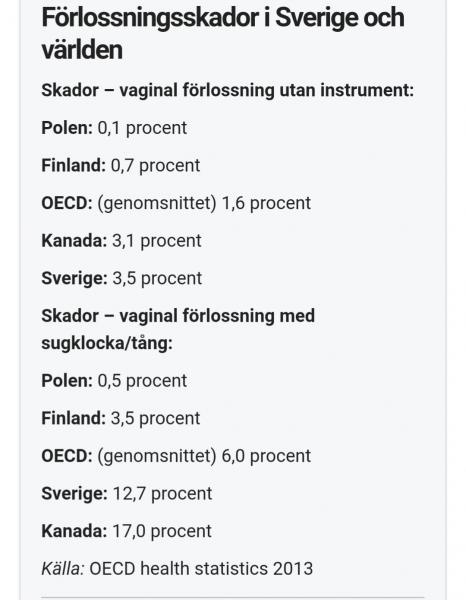This screenshot has height=600, width=466.
Task: Click the bold label Kanada in second list
Action: [x=74, y=531]
